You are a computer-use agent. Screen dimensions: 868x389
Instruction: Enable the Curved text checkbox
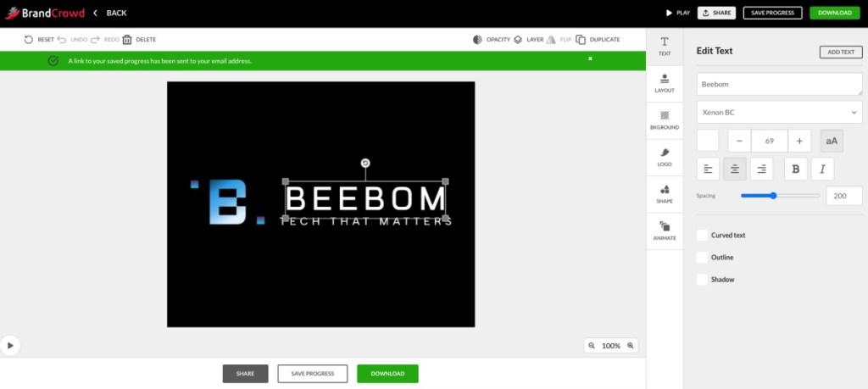pyautogui.click(x=702, y=235)
